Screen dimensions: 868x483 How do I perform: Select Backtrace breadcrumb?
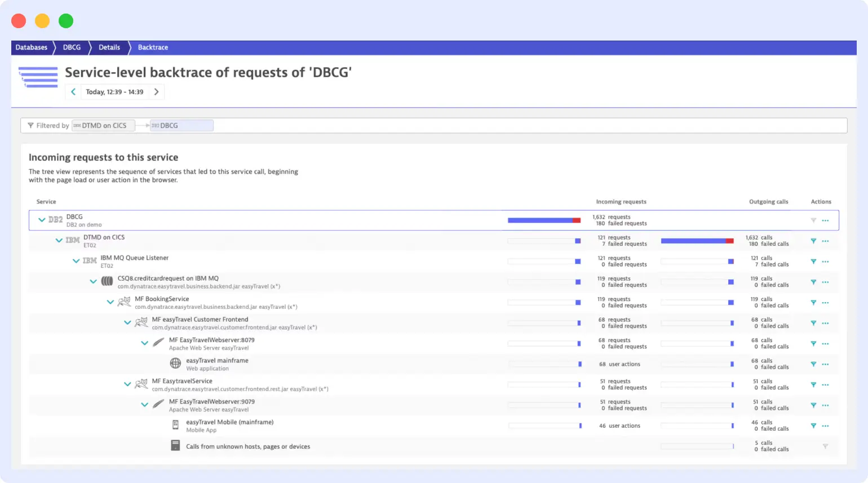(153, 47)
